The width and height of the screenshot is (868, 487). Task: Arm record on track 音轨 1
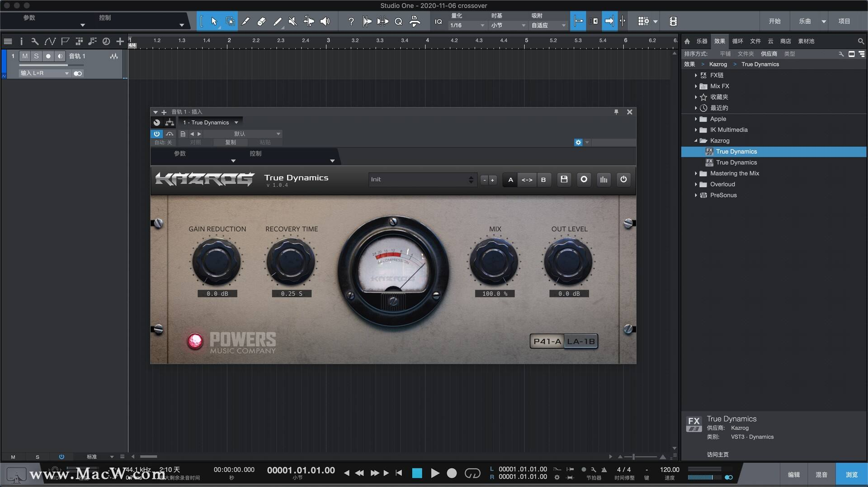click(48, 56)
